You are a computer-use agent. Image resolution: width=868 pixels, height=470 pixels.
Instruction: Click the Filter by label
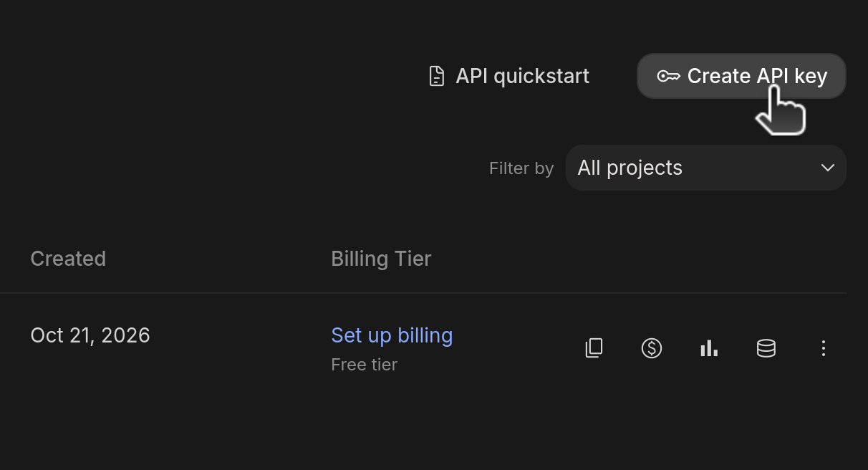coord(521,168)
